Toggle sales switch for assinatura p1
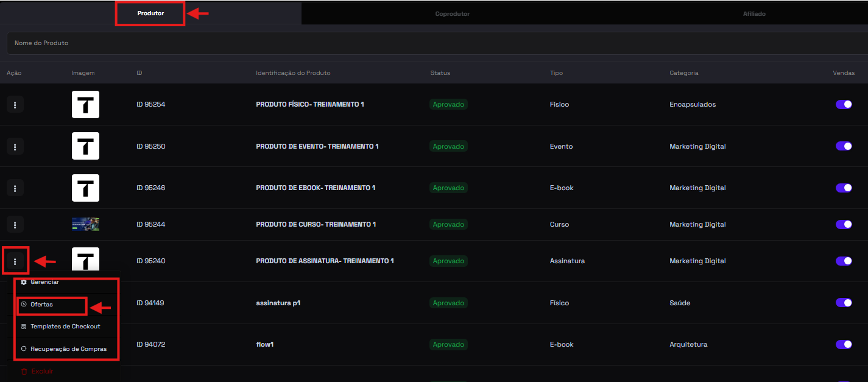 coord(844,303)
